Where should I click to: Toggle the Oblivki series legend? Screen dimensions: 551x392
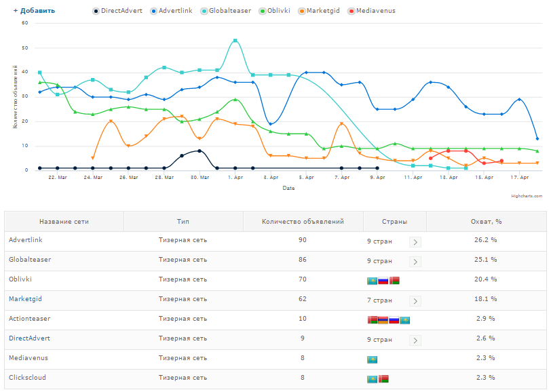coord(275,11)
